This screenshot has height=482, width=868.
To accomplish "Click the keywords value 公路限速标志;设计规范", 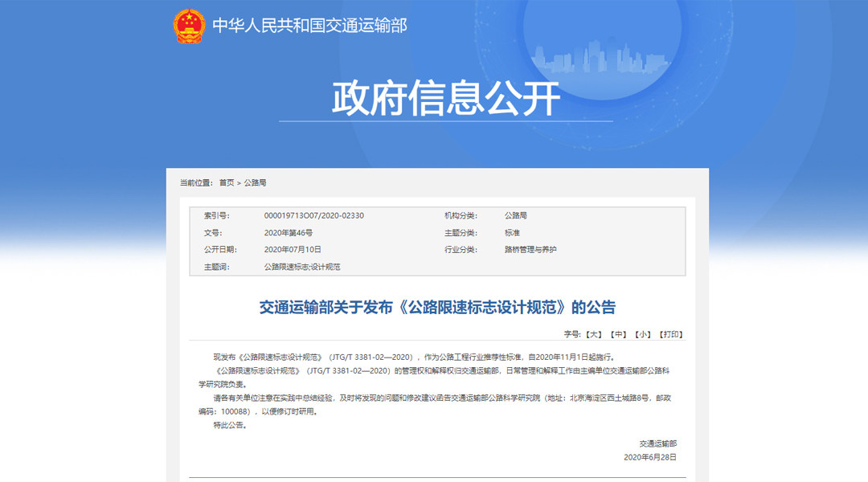I will point(302,267).
